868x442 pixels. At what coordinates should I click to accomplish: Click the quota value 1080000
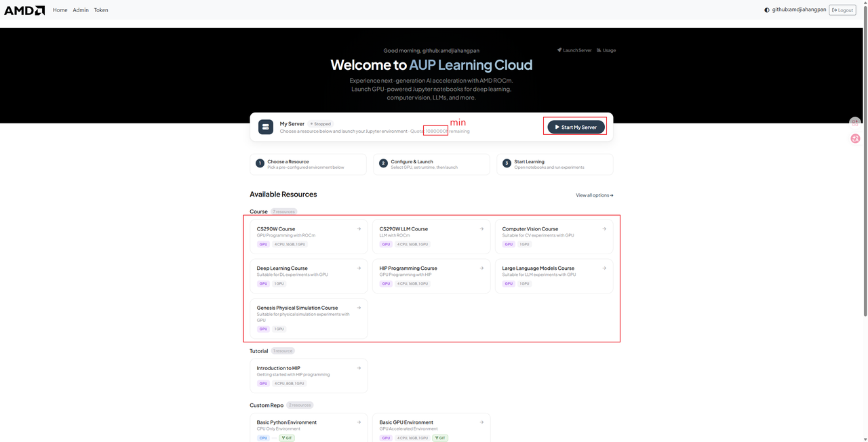tap(435, 131)
